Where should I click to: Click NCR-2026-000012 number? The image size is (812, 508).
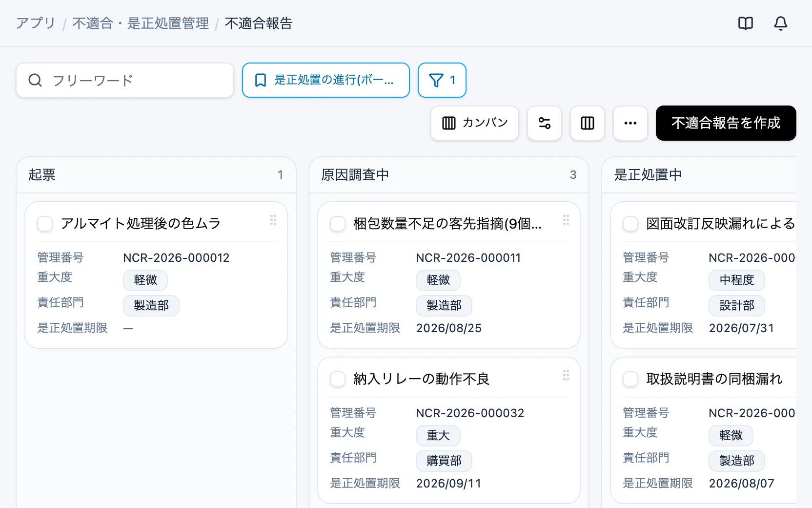(x=176, y=258)
